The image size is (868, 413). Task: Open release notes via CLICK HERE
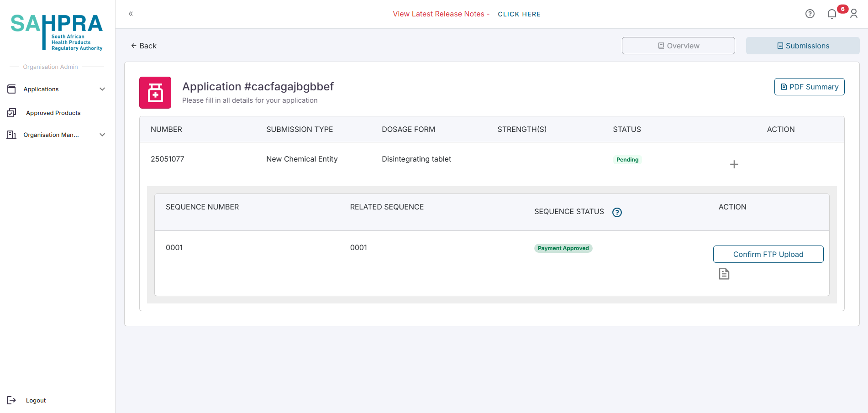pos(519,14)
